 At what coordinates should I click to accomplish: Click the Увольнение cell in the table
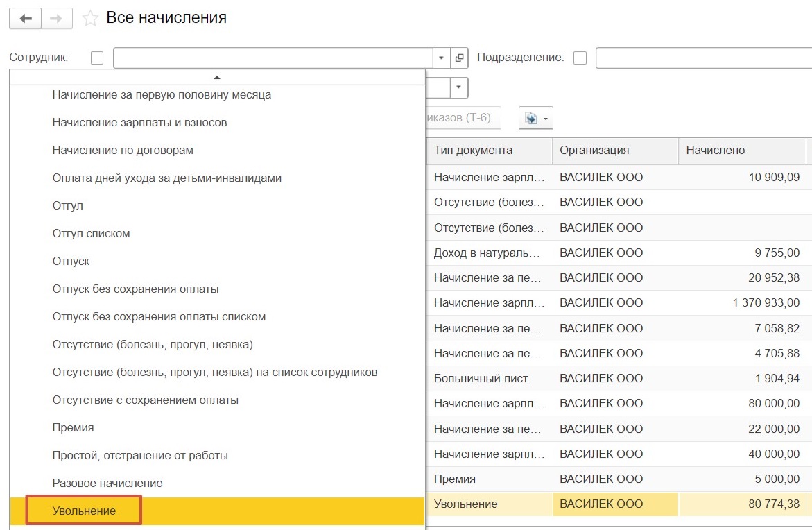pyautogui.click(x=490, y=504)
